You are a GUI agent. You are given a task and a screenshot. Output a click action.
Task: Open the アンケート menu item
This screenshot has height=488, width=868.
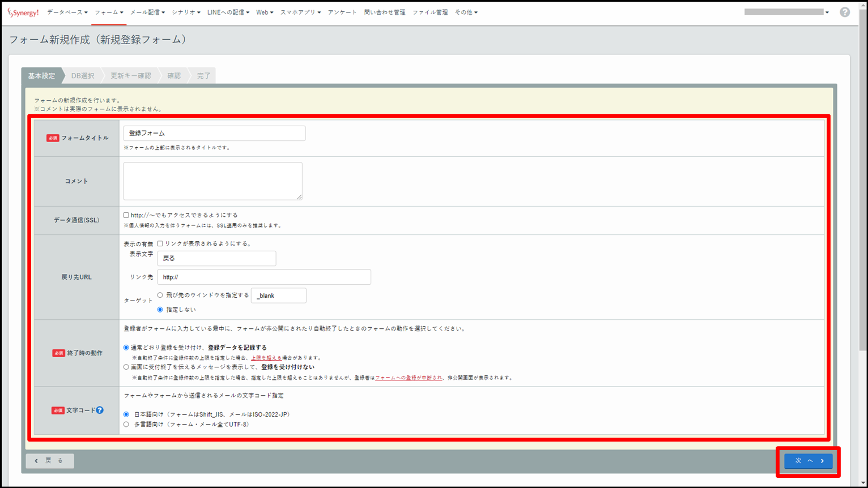click(x=342, y=12)
